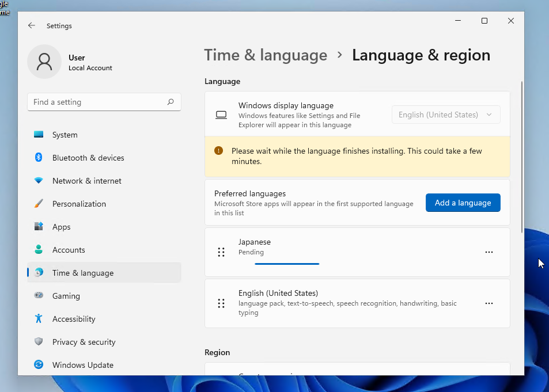Open more options for English (United States)
The width and height of the screenshot is (549, 392).
tap(489, 303)
